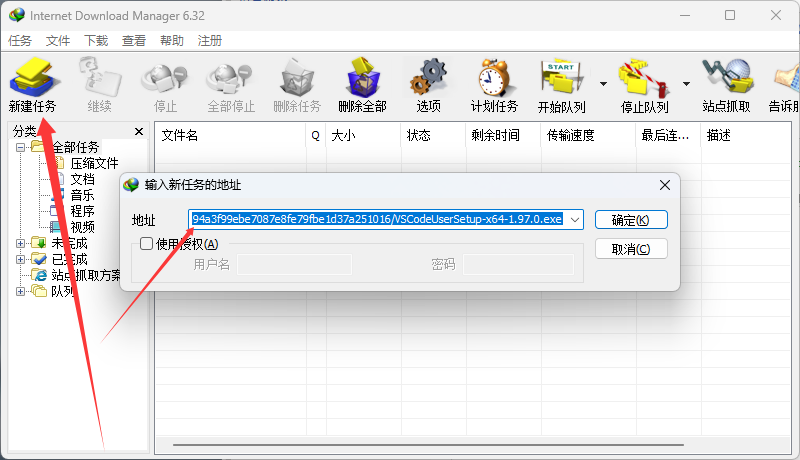Sort by 剩余时间 column header
This screenshot has width=800, height=460.
coord(503,135)
